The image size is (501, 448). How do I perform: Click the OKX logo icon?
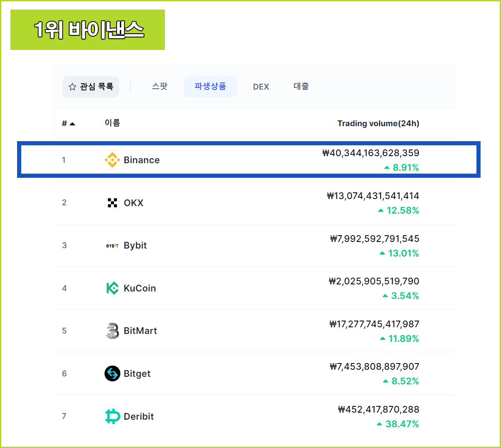[112, 203]
